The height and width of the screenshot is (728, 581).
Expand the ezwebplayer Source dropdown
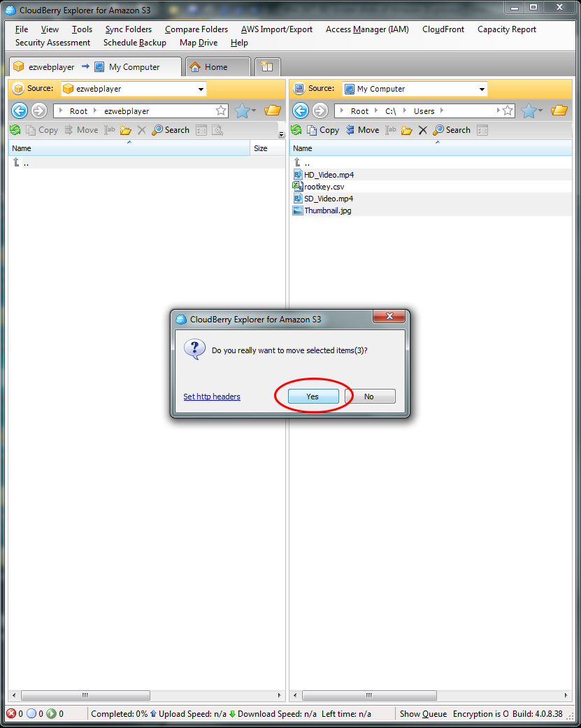(x=201, y=89)
